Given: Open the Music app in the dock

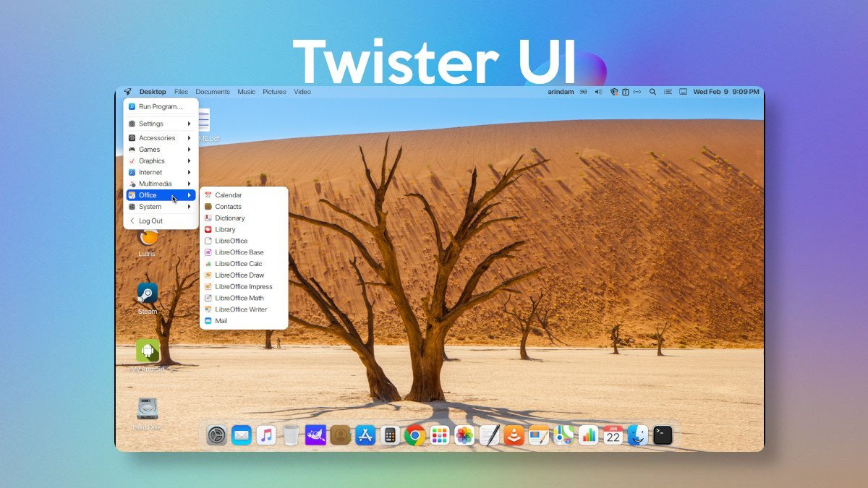Looking at the screenshot, I should click(266, 435).
